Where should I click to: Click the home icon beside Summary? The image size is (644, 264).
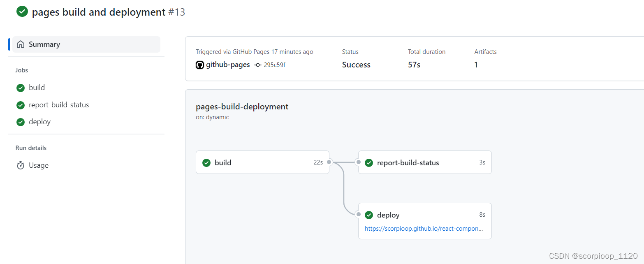21,44
